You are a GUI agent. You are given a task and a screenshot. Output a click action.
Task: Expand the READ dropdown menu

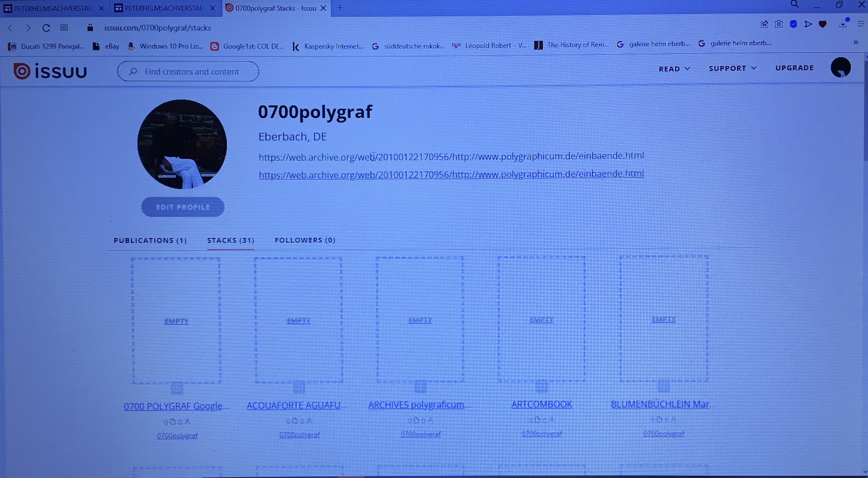coord(674,69)
